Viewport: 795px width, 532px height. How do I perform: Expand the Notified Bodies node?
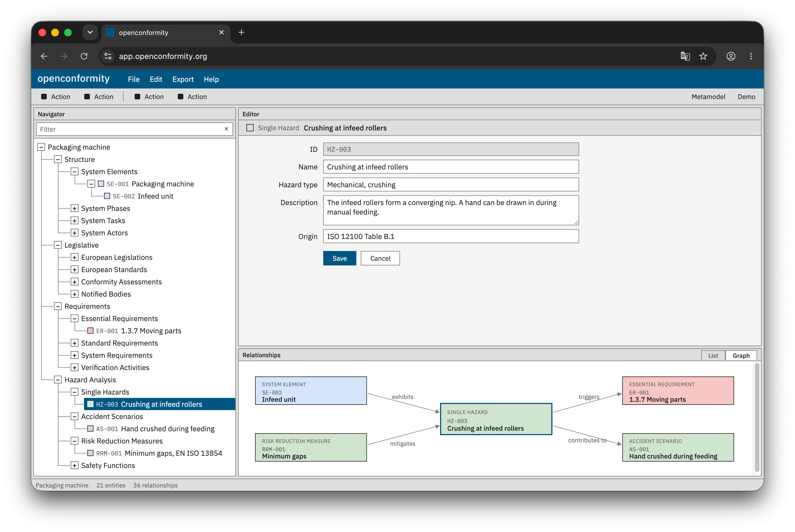(x=74, y=294)
